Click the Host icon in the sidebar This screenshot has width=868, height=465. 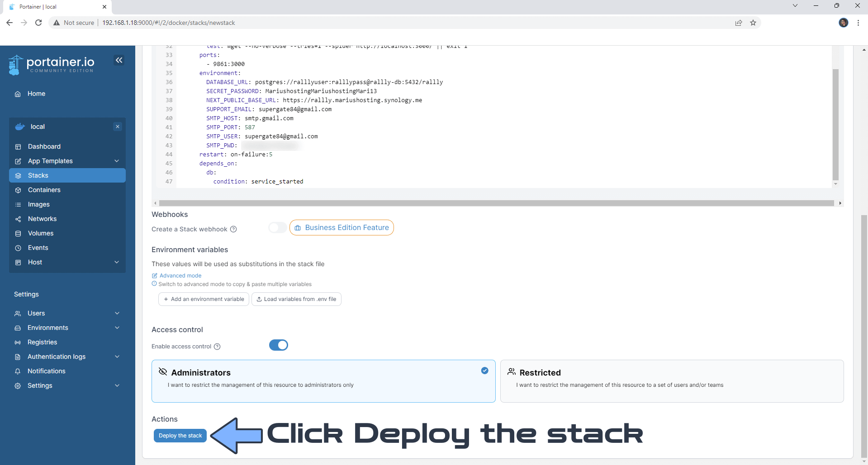(18, 262)
